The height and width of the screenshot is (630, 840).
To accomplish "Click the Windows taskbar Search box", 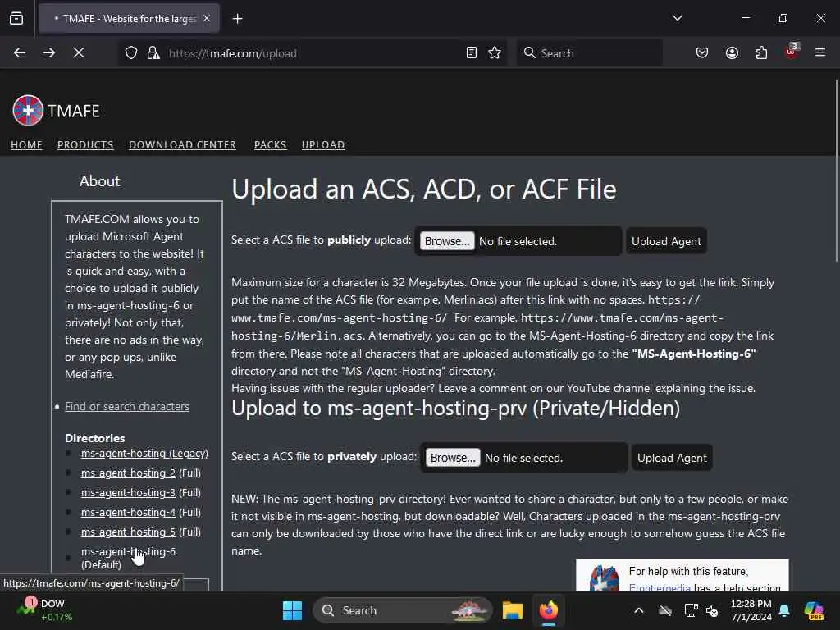I will tap(402, 610).
